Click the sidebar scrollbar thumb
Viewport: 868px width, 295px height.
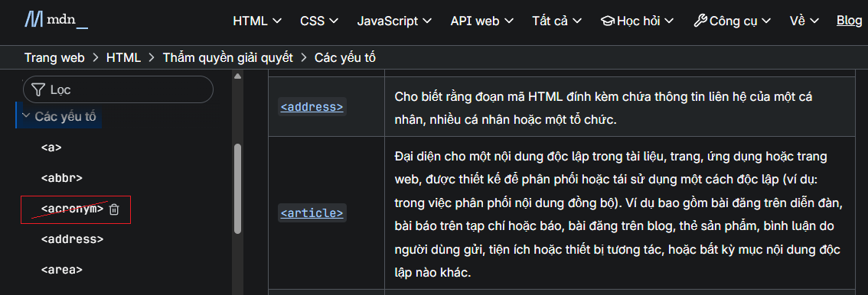pyautogui.click(x=237, y=188)
